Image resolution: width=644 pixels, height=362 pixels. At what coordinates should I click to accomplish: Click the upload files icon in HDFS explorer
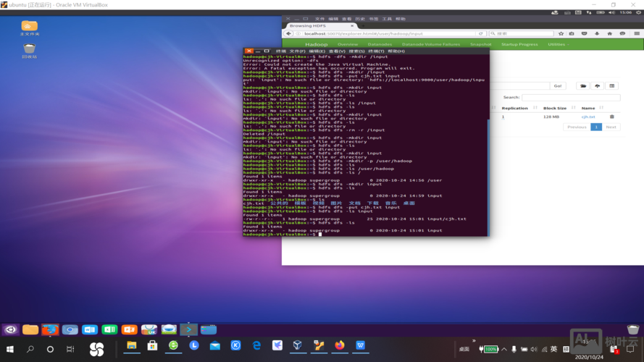tap(597, 85)
